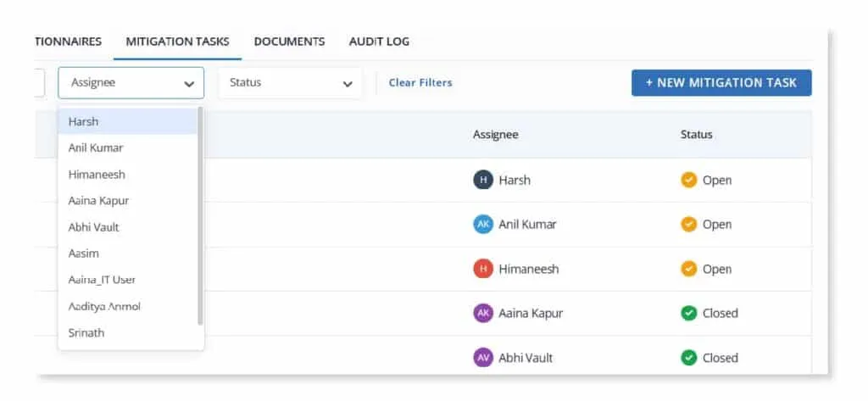Open the Audit Log tab
This screenshot has height=401, width=868.
coord(379,42)
